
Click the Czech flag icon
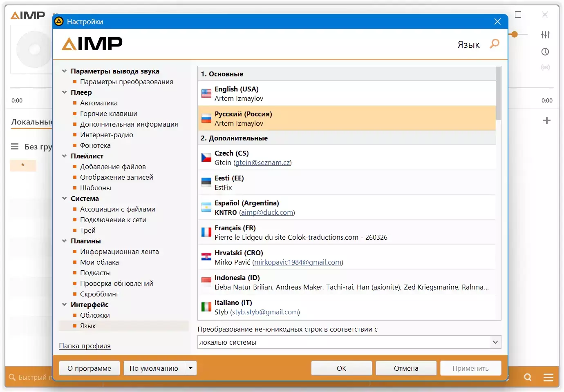click(206, 158)
